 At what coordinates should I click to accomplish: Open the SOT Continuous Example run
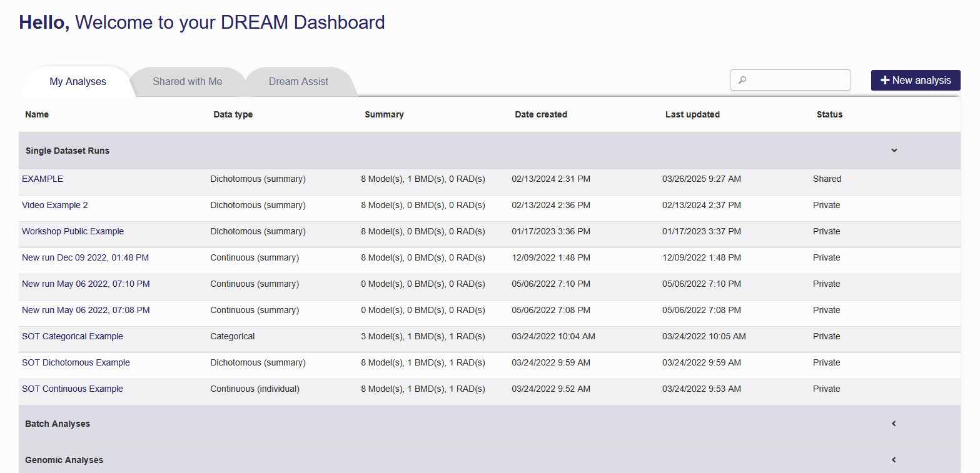73,389
